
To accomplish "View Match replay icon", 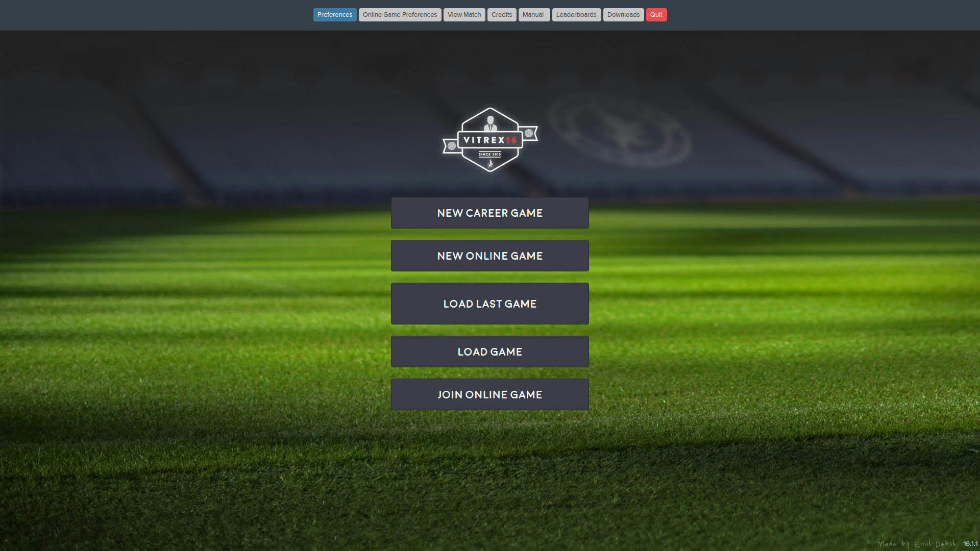I will point(464,15).
